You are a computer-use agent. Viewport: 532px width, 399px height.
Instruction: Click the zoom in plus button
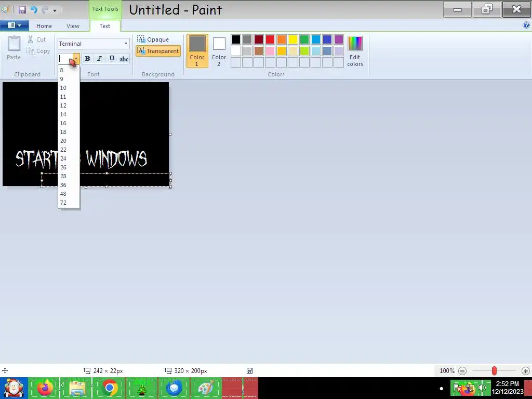tap(526, 371)
